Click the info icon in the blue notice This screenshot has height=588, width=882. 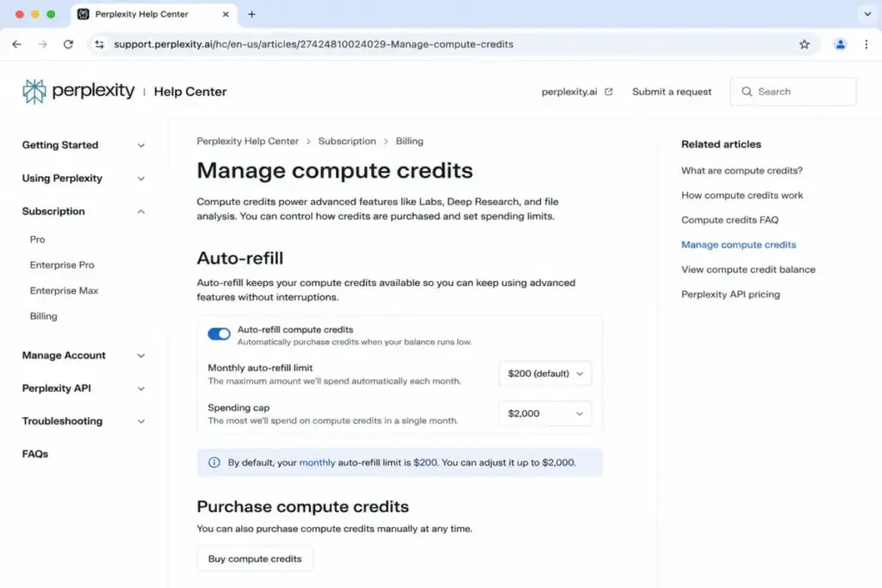pyautogui.click(x=214, y=462)
